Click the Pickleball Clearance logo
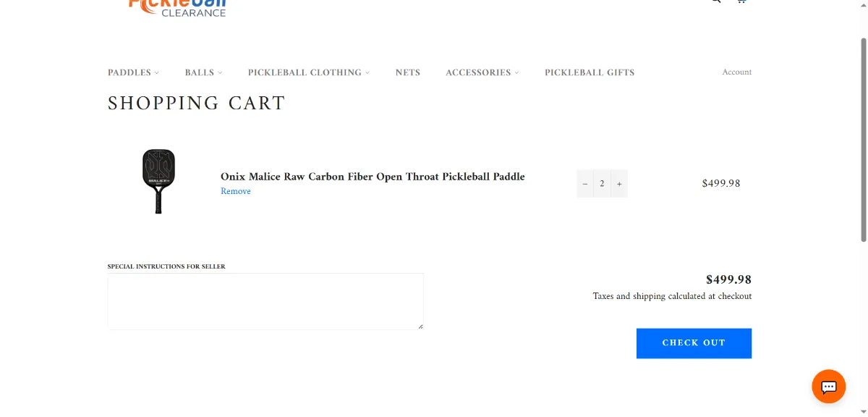 (x=177, y=7)
